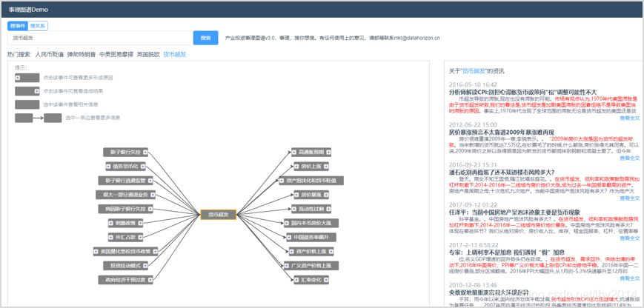Expand causes of 债务货币化 via left plus
This screenshot has height=308, width=644.
point(109,167)
